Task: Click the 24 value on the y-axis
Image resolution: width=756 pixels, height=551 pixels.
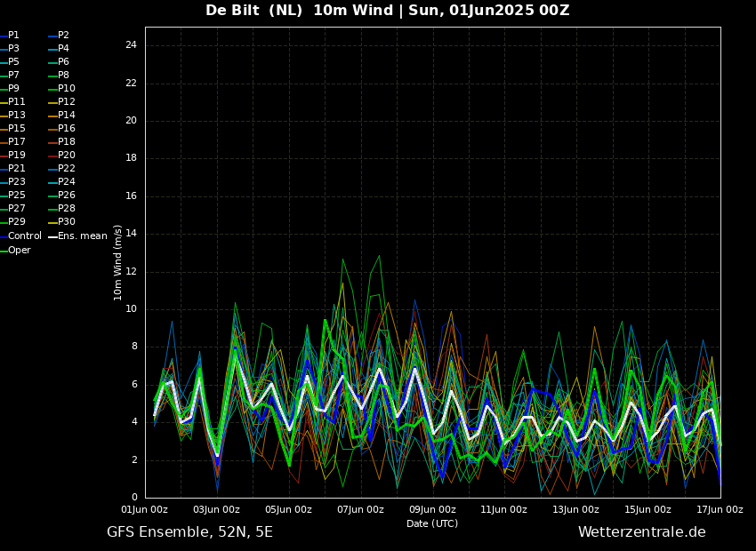Action: pos(131,45)
